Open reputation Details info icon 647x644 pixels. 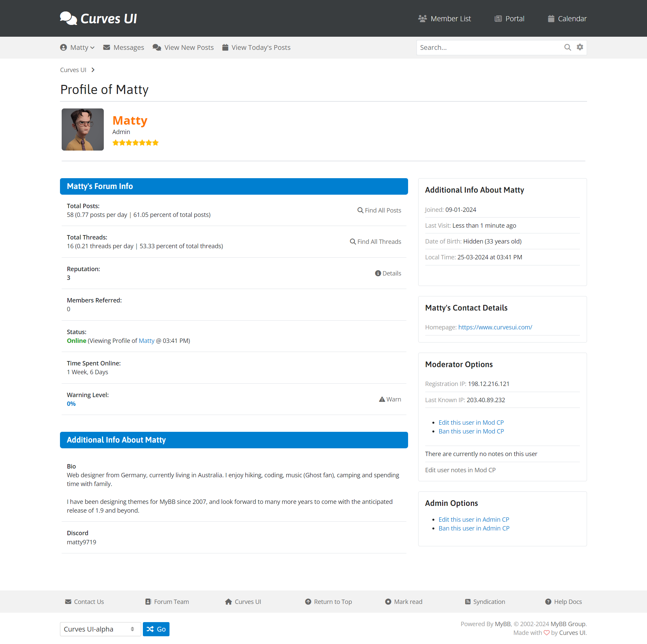point(378,273)
